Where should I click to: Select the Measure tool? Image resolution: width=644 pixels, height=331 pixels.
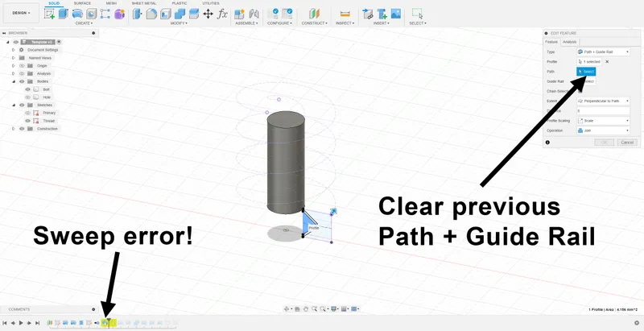(345, 14)
